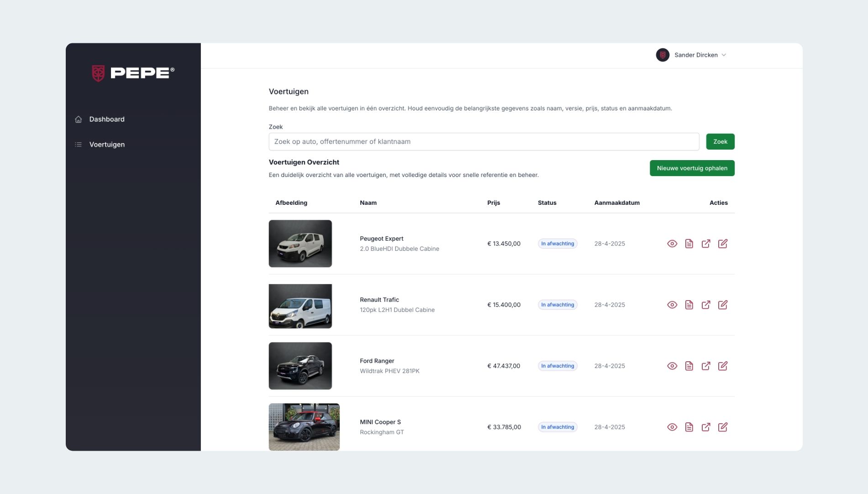868x494 pixels.
Task: Click the Peugeot Expert name text
Action: pyautogui.click(x=381, y=239)
